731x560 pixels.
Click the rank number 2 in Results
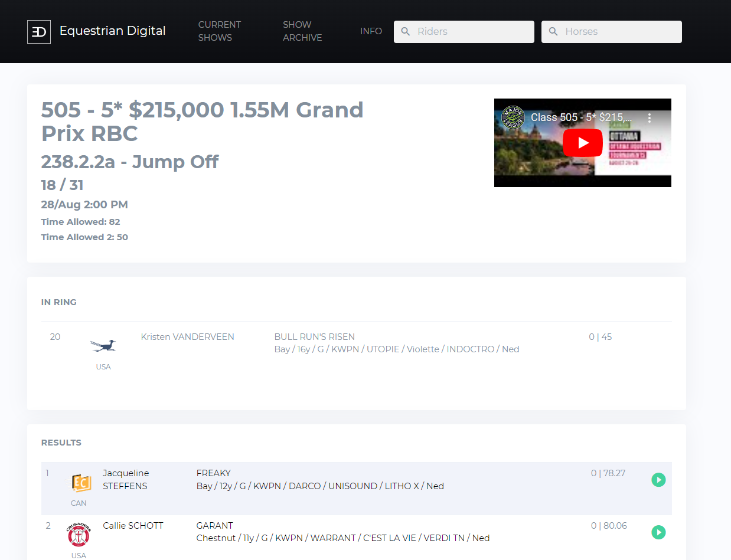[x=48, y=526]
